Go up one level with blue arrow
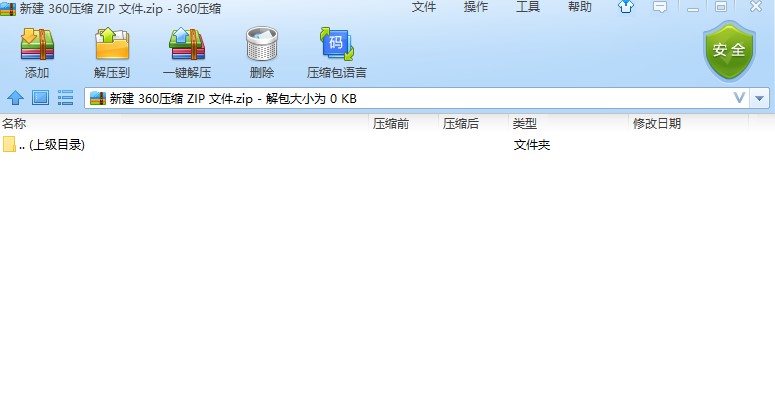The height and width of the screenshot is (415, 775). tap(15, 98)
